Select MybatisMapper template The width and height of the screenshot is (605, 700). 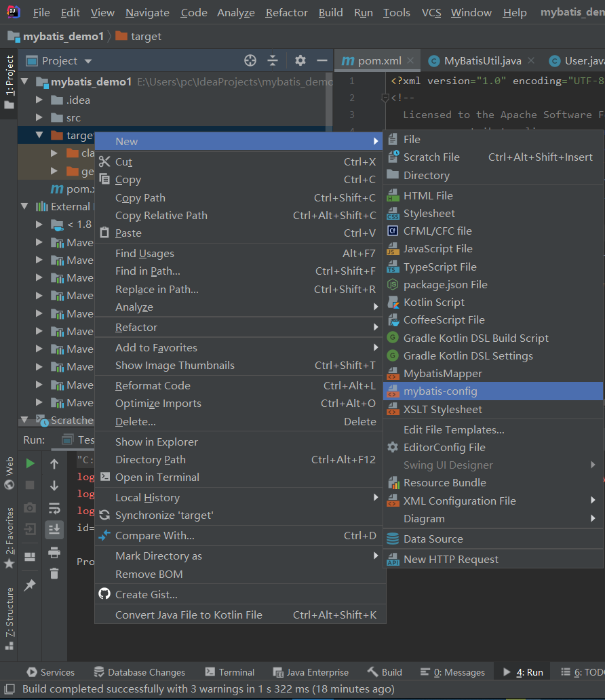(x=493, y=374)
